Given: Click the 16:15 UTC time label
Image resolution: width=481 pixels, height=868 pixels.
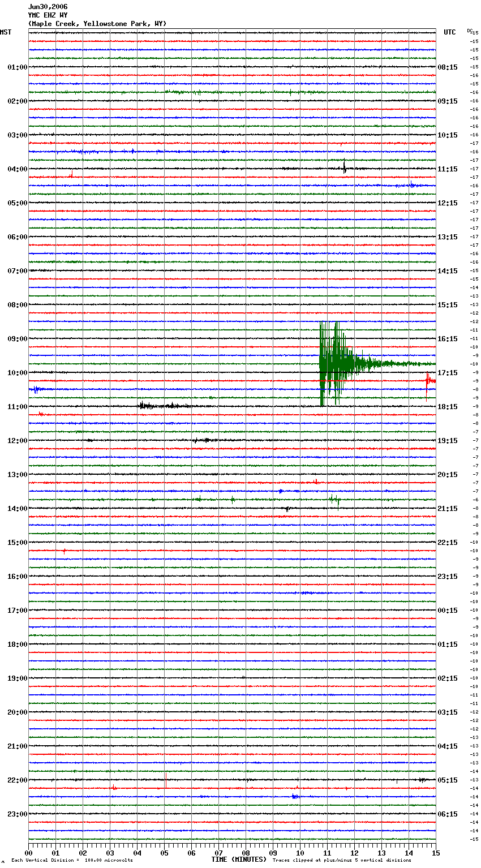Looking at the screenshot, I should coord(448,339).
